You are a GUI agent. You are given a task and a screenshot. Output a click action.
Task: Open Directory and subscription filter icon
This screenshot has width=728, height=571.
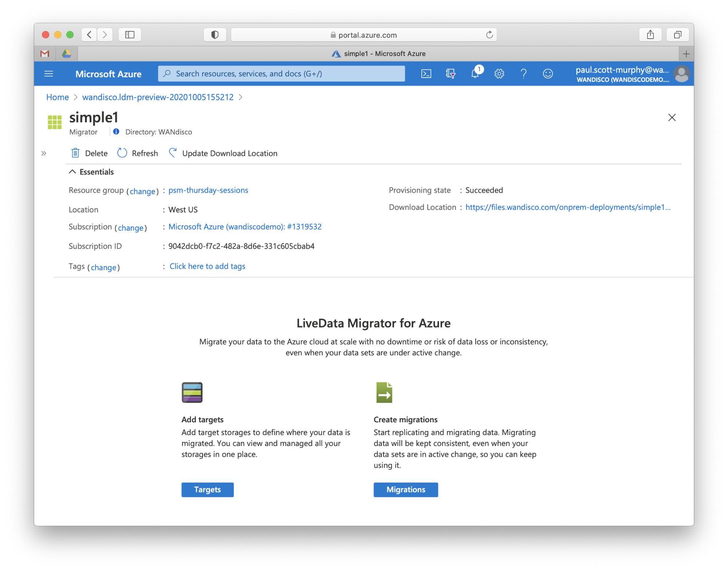[x=450, y=74]
